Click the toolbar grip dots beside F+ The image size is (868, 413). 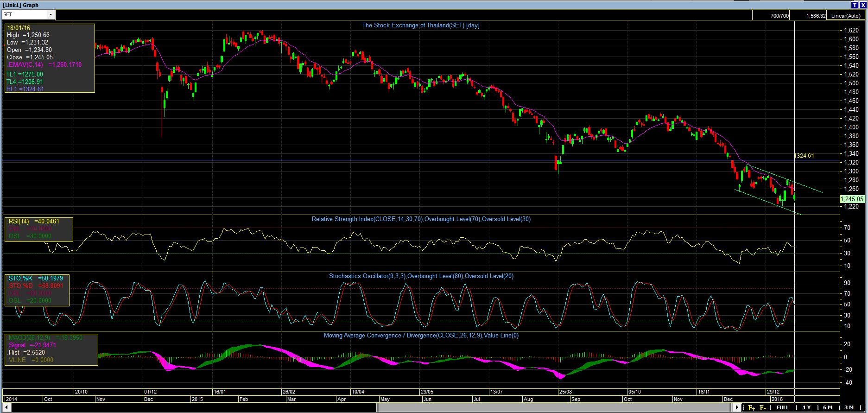tap(743, 407)
